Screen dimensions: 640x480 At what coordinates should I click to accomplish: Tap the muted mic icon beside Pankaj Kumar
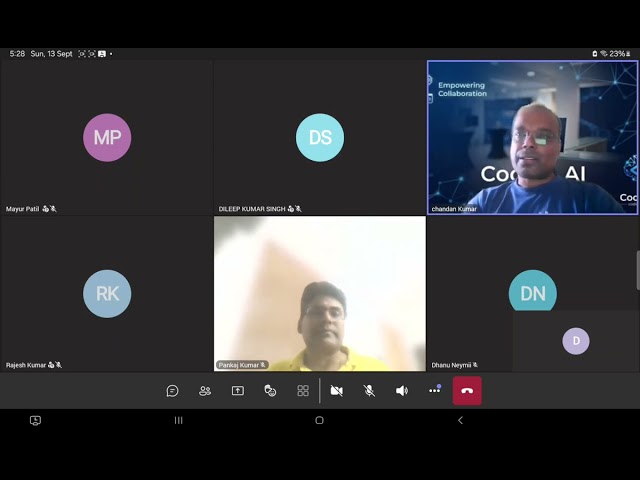point(263,365)
